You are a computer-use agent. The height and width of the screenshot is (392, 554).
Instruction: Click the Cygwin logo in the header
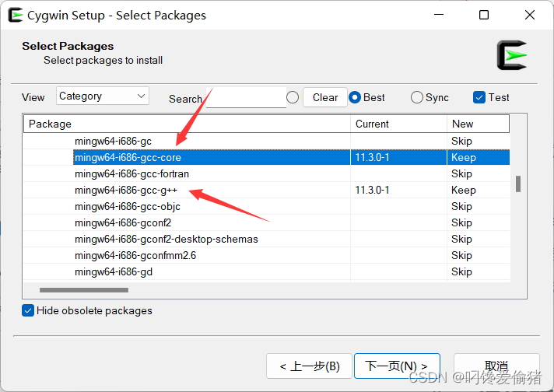point(512,55)
